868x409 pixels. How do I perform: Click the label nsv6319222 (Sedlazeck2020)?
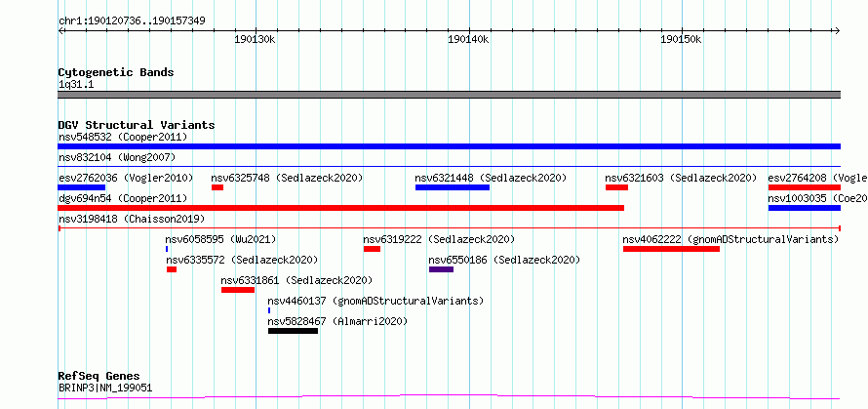pos(439,239)
